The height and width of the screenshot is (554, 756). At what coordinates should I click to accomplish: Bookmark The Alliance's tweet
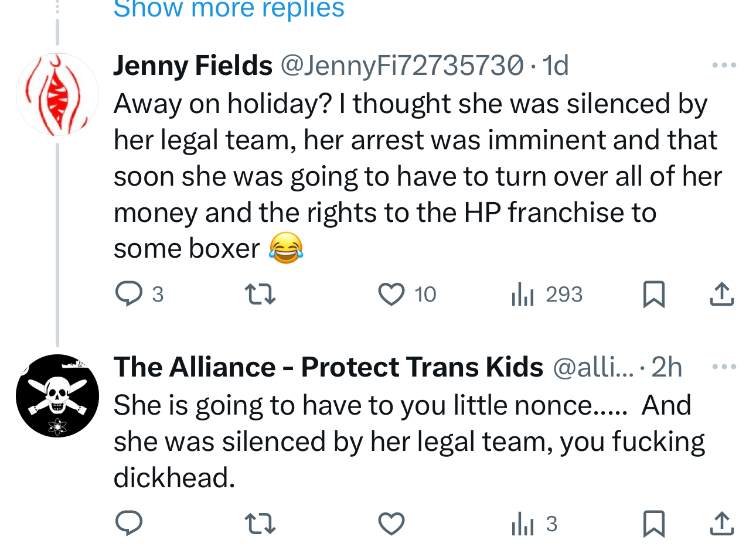point(653,524)
